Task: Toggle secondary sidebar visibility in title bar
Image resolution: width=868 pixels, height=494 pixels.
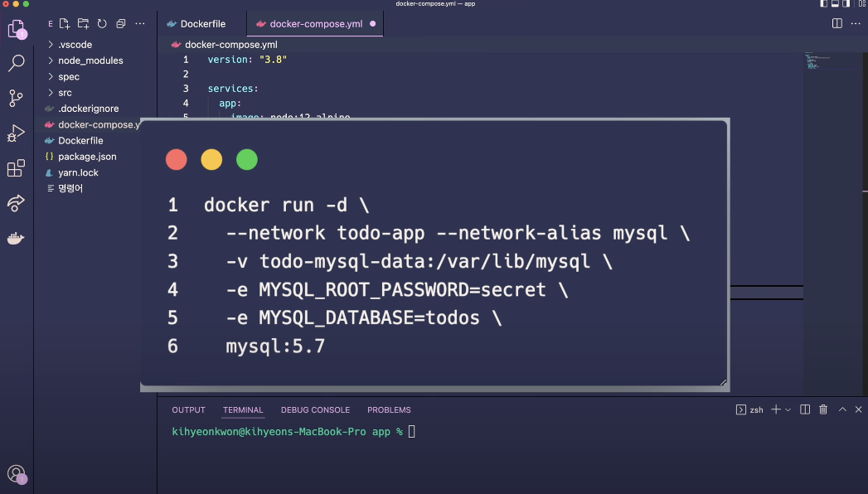Action: point(846,3)
